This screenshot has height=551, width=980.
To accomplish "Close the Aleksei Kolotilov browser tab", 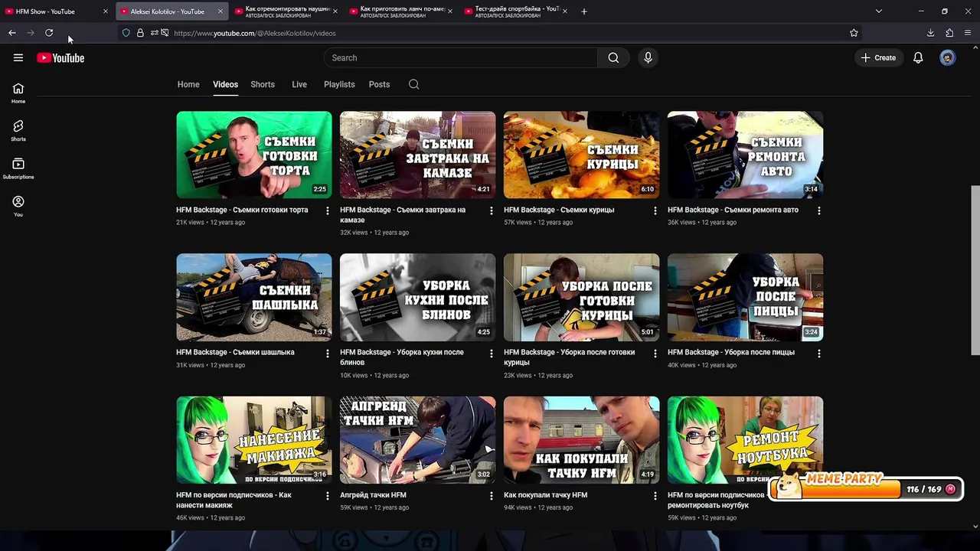I will point(220,11).
